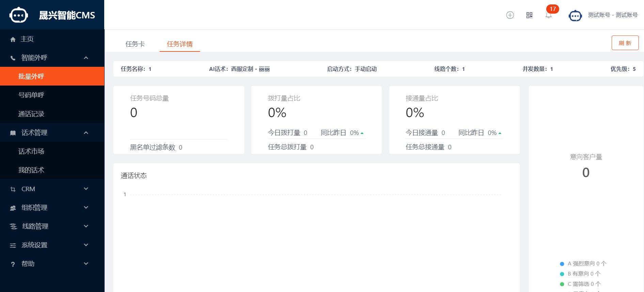Collapse the 智能外呼 menu chevron
Image resolution: width=644 pixels, height=292 pixels.
86,58
